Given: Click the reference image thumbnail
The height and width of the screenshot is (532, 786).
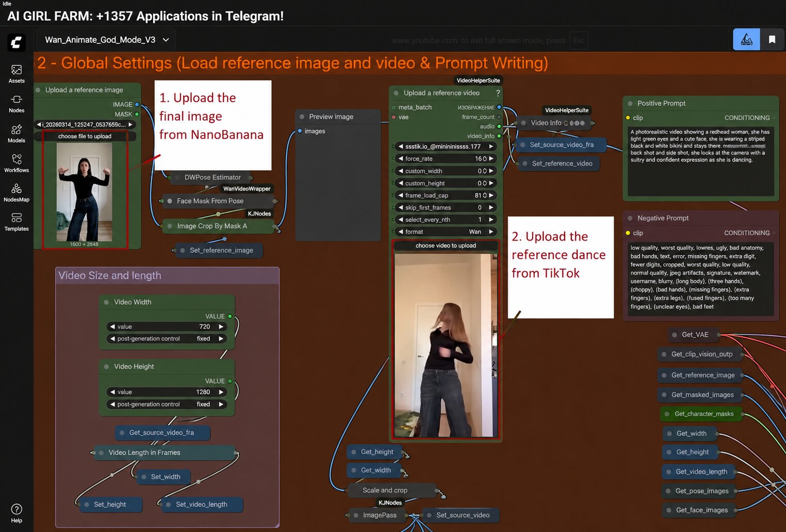Looking at the screenshot, I should 84,192.
